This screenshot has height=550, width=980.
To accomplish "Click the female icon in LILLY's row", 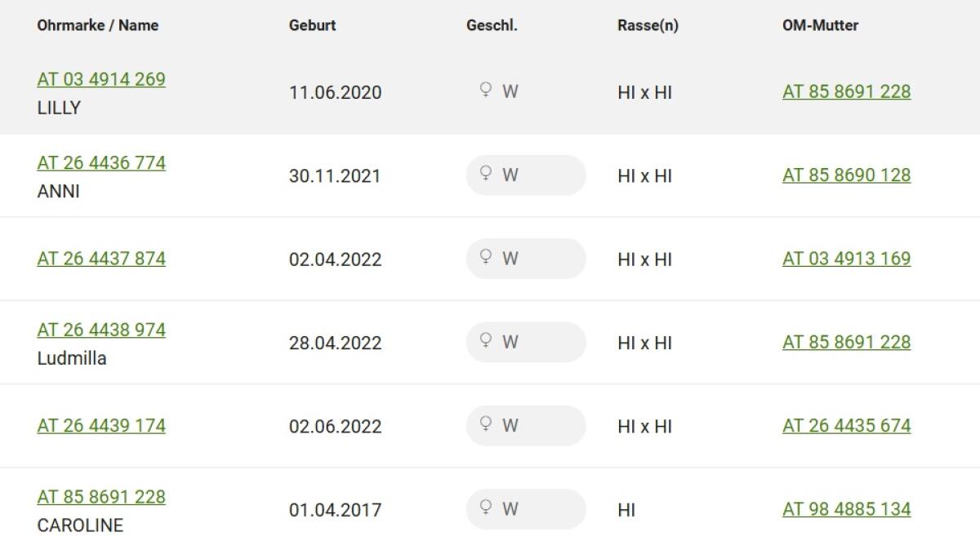I will point(485,90).
